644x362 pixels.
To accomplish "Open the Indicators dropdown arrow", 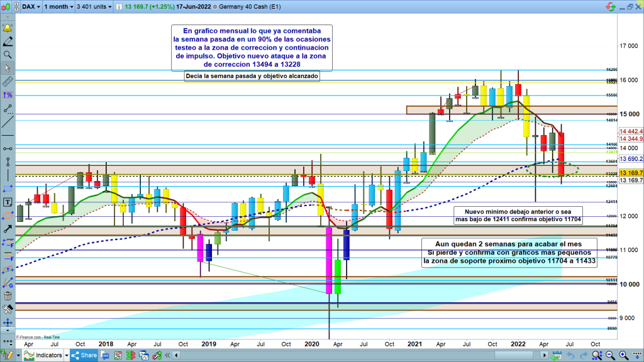I will tap(67, 355).
